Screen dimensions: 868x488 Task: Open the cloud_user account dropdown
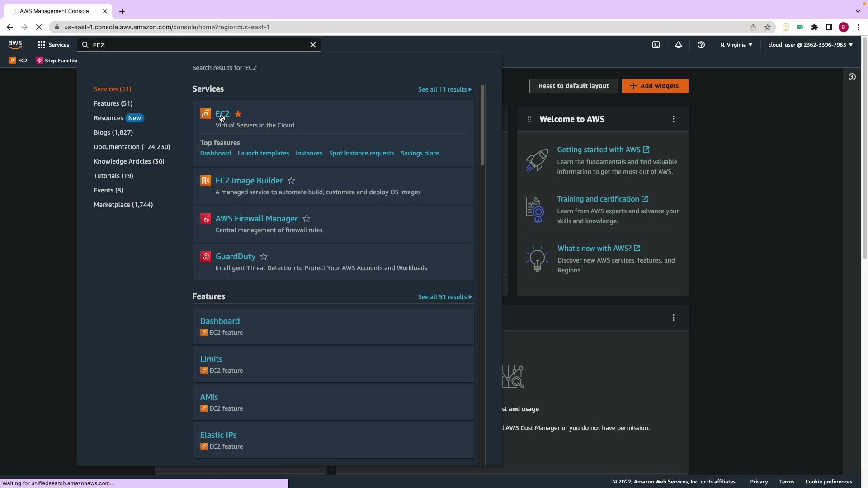click(810, 45)
